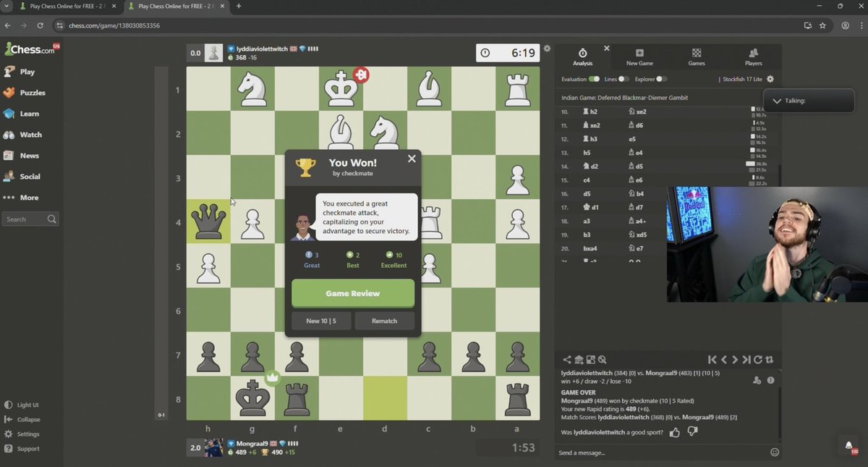Open the Players tab
This screenshot has width=868, height=467.
coord(753,57)
